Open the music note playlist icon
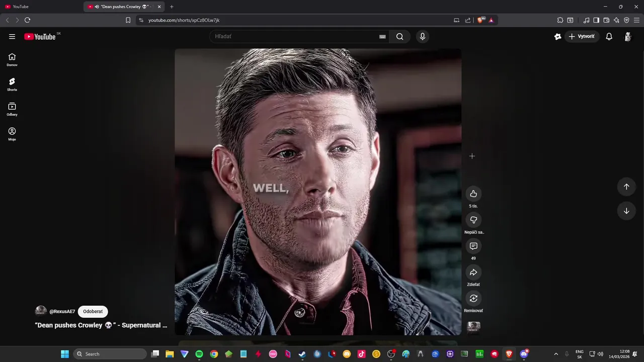Viewport: 644px width, 362px height. (x=586, y=20)
